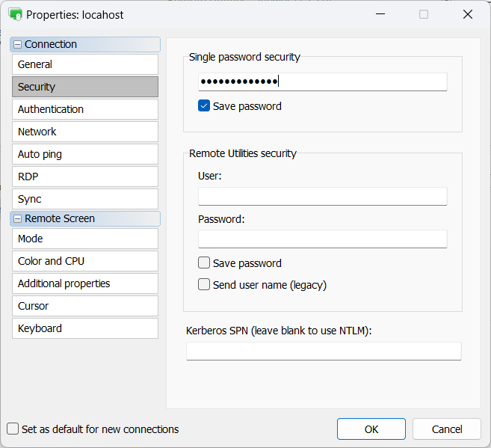Collapse the Remote Screen section
The height and width of the screenshot is (448, 491).
17,219
